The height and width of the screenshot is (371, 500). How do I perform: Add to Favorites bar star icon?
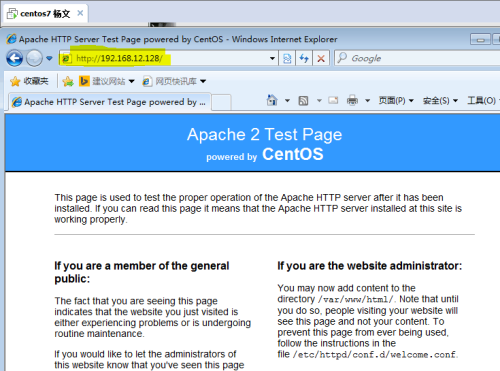coord(68,81)
